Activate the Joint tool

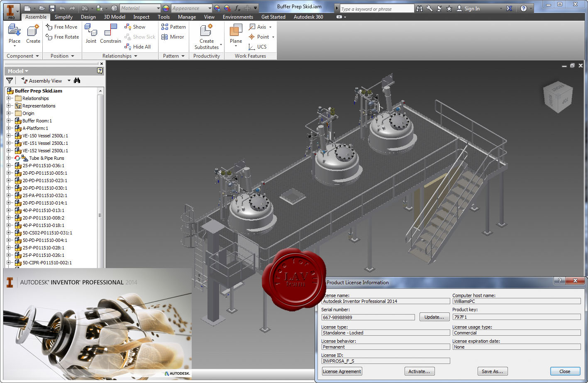[x=91, y=34]
